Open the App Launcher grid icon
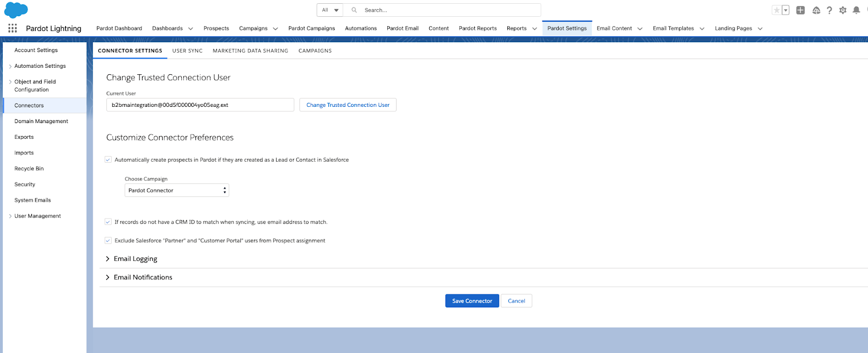The height and width of the screenshot is (353, 868). (x=12, y=28)
